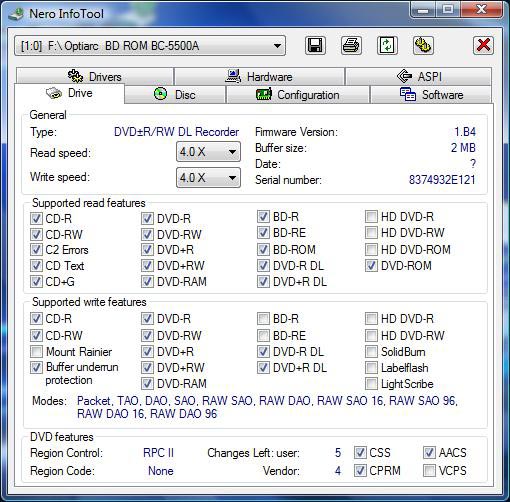Toggle CD Text read checkbox

[x=36, y=266]
